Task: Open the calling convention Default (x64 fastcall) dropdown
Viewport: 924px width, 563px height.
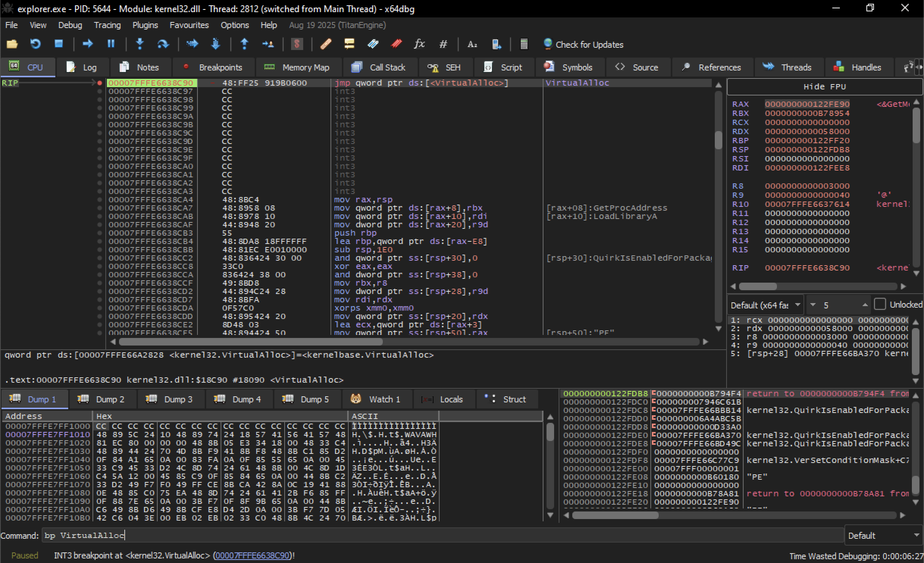Action: 765,305
